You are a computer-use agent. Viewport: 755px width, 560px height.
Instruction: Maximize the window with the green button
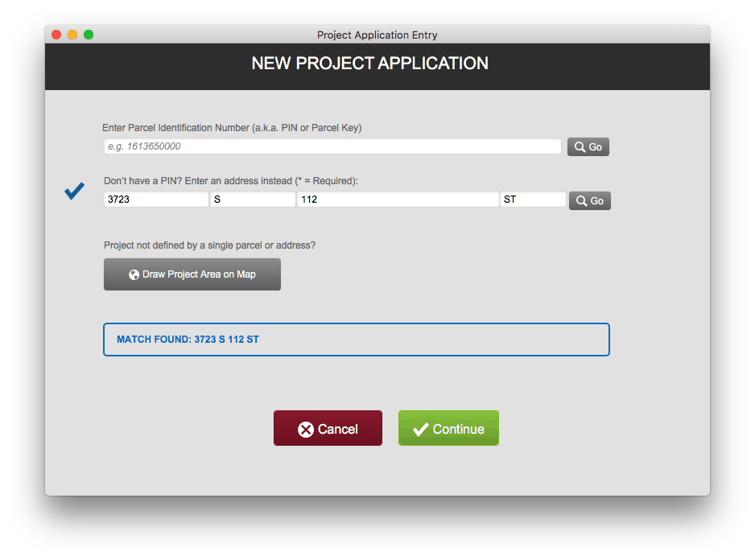(x=89, y=35)
